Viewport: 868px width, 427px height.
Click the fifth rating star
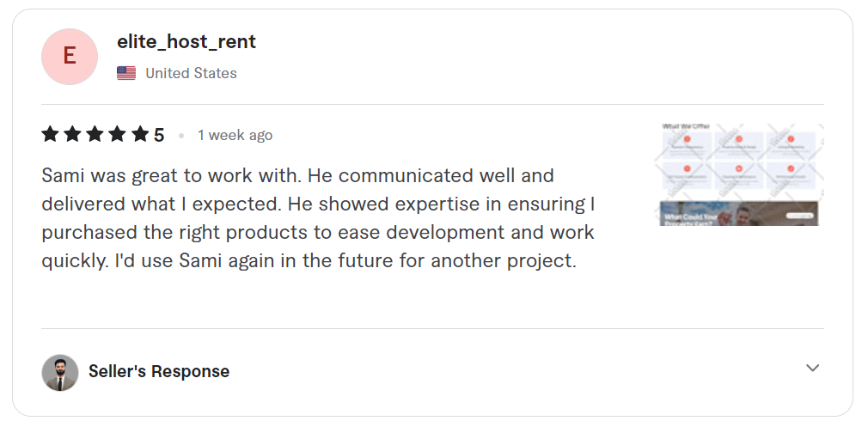pos(140,134)
